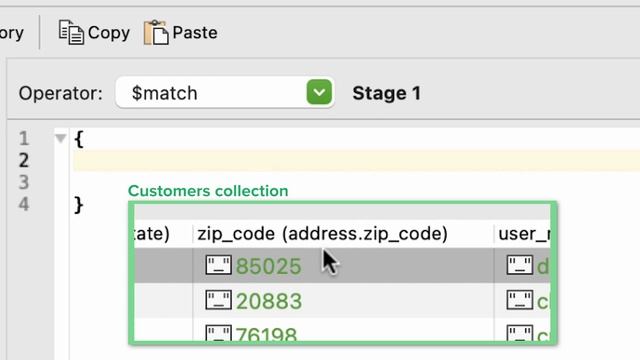
Task: Click the string type icon next to 20883
Action: (218, 300)
